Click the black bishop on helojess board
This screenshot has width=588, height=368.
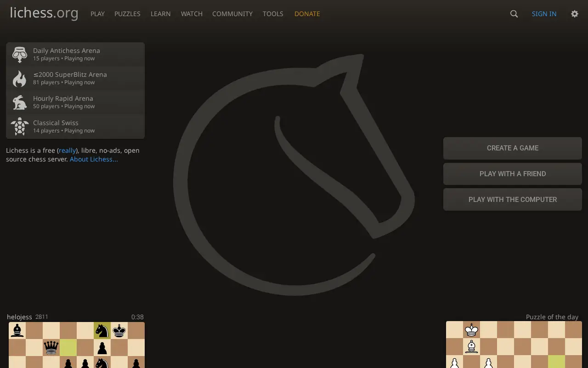(17, 330)
